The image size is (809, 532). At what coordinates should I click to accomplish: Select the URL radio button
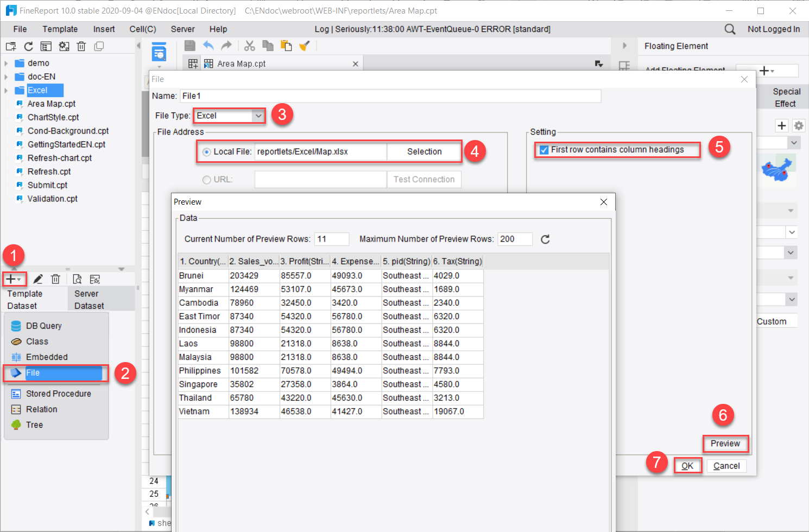click(207, 180)
